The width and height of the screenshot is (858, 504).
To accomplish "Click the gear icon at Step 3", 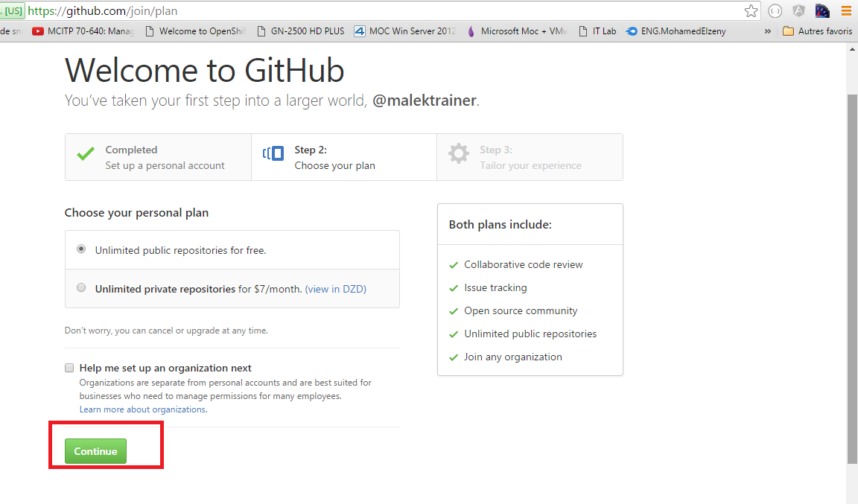I will [459, 153].
